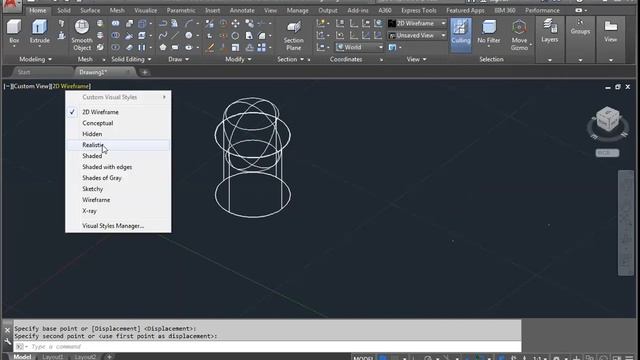Click the Move Gizmo tool

[519, 36]
